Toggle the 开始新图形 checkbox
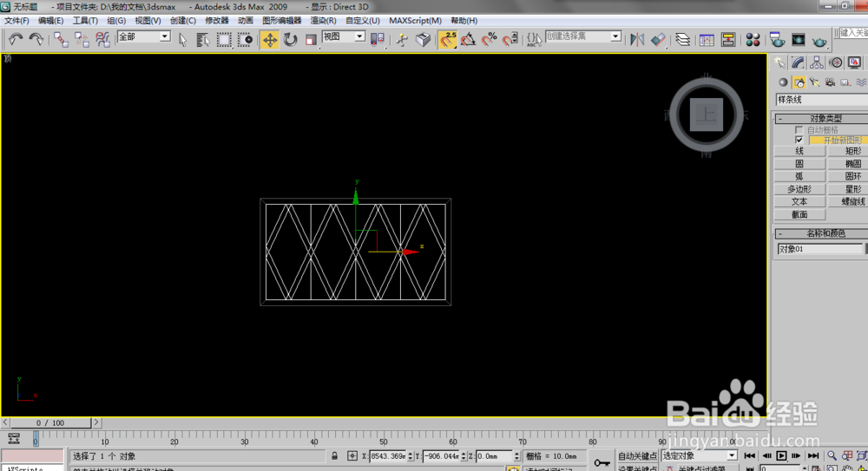This screenshot has width=868, height=471. coord(799,140)
